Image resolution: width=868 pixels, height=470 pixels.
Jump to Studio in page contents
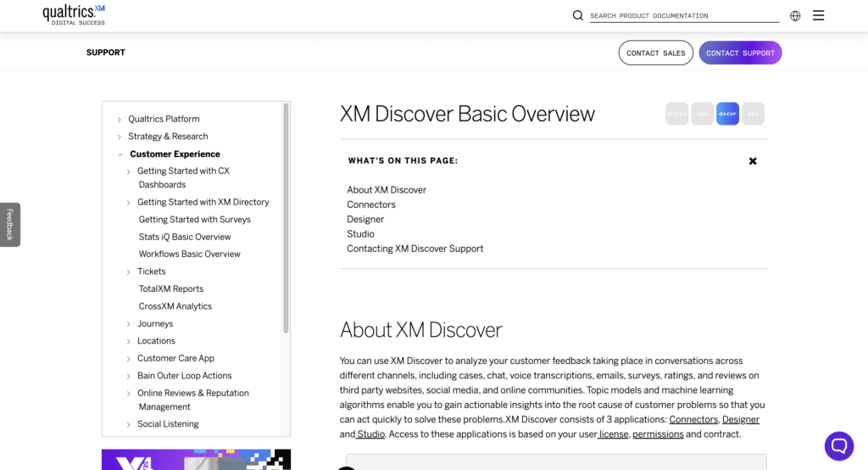coord(360,234)
